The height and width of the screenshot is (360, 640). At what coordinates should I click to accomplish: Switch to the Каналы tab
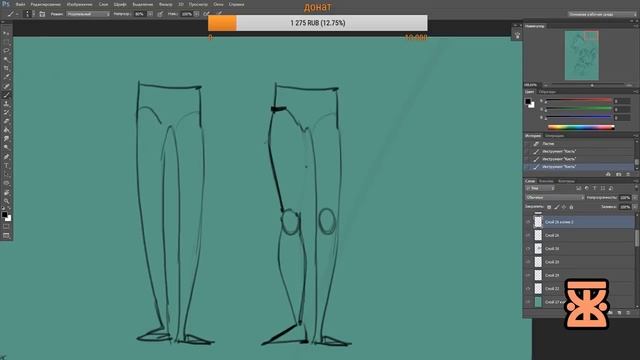(x=546, y=181)
